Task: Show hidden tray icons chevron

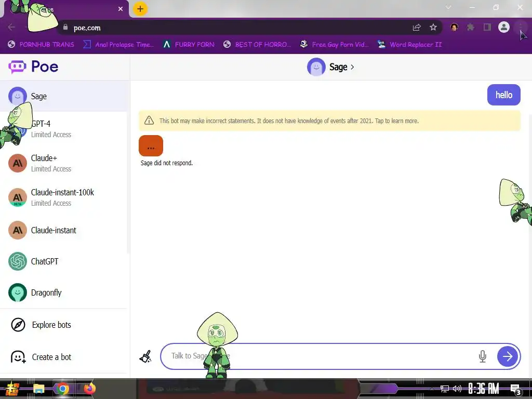Action: pos(432,389)
